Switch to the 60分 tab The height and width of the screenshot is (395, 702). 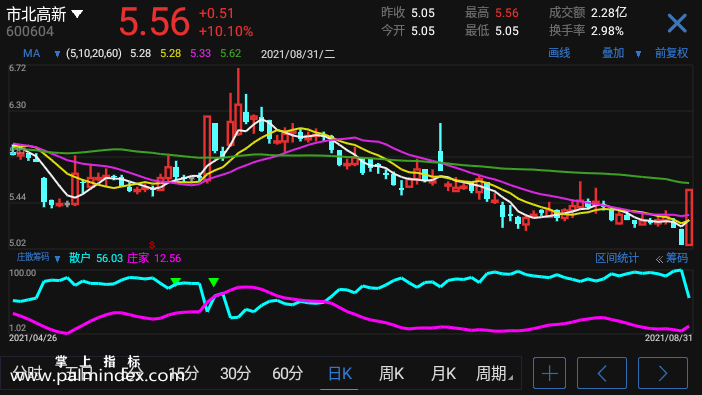coord(287,373)
